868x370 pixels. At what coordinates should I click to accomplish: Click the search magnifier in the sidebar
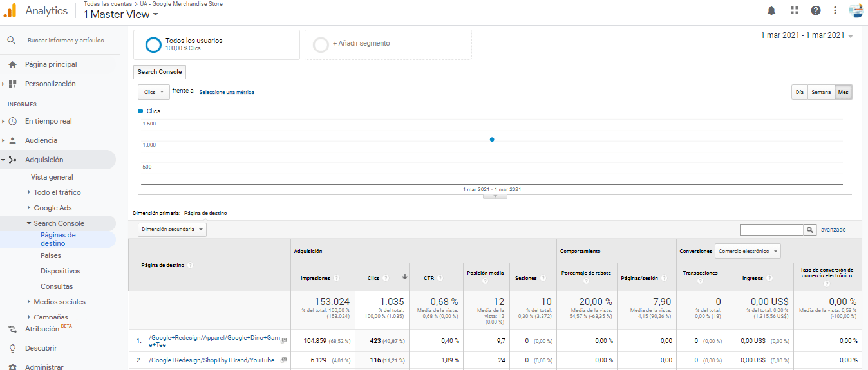tap(12, 41)
